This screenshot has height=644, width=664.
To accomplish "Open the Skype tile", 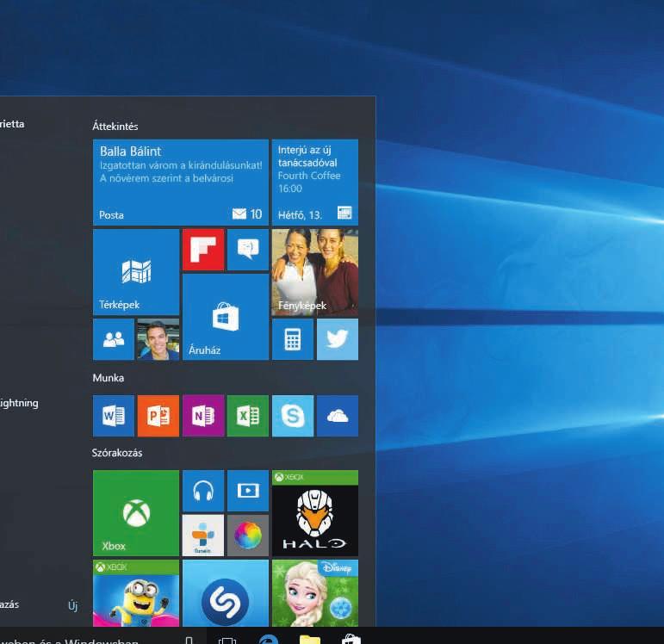I will [293, 416].
